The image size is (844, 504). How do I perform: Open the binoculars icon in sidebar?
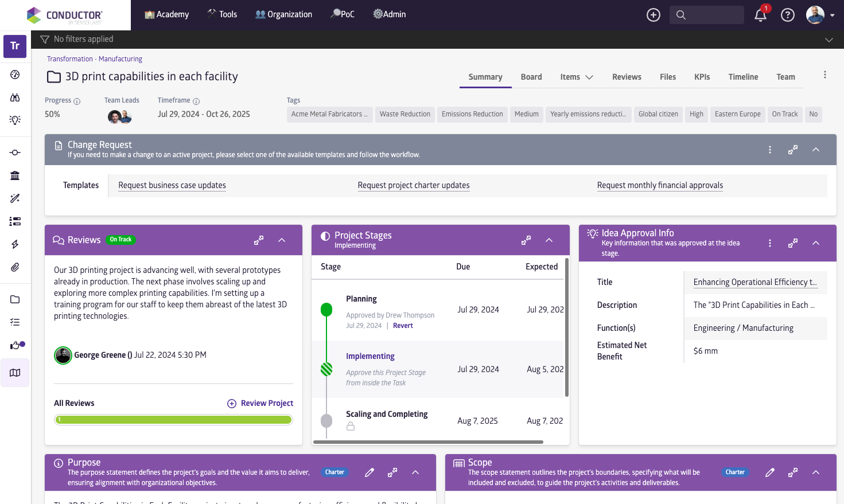[x=15, y=97]
